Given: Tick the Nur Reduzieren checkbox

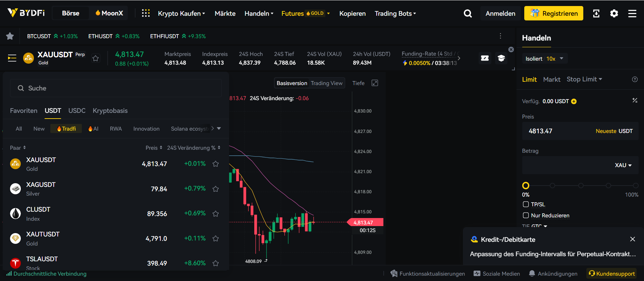Looking at the screenshot, I should [526, 215].
